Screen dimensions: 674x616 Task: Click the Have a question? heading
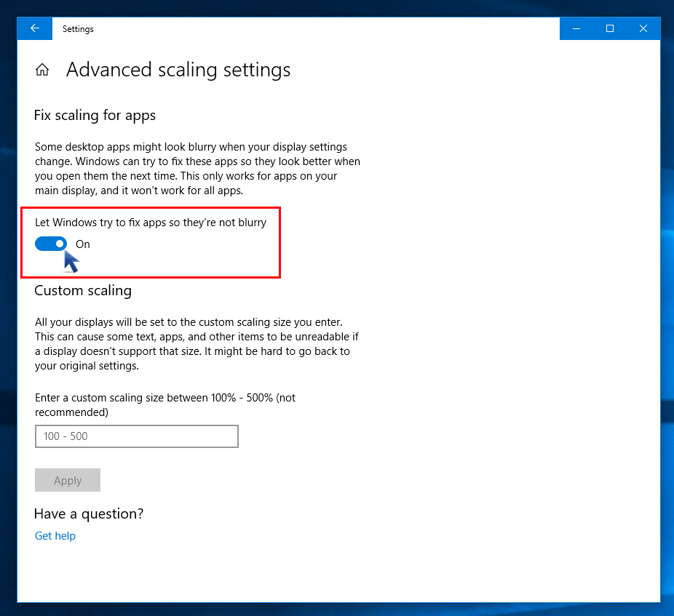point(89,513)
